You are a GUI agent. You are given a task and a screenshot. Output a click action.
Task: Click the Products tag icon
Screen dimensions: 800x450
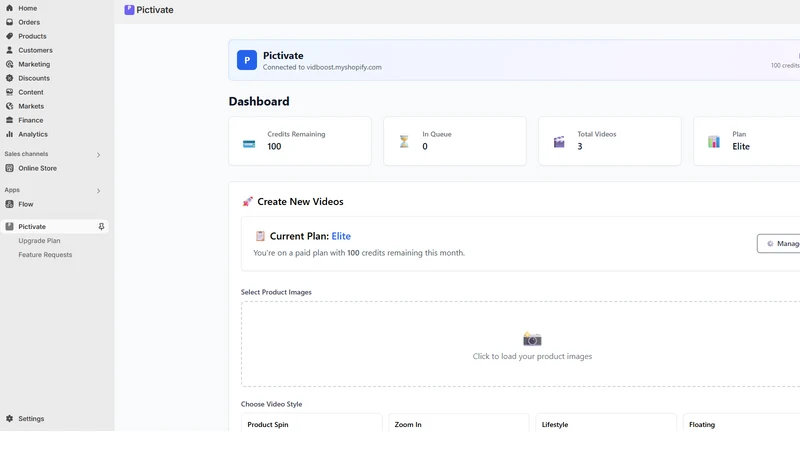pyautogui.click(x=9, y=36)
